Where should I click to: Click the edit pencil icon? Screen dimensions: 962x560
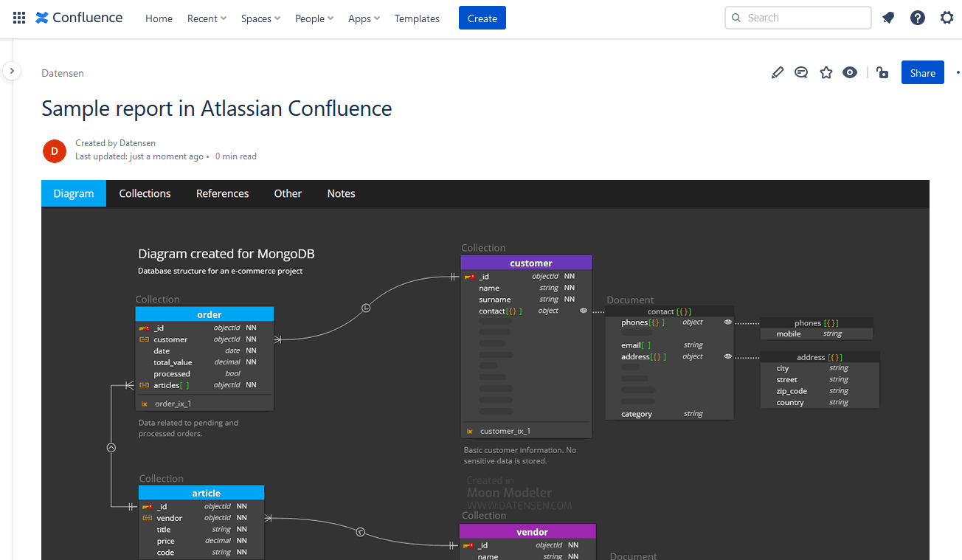tap(777, 72)
